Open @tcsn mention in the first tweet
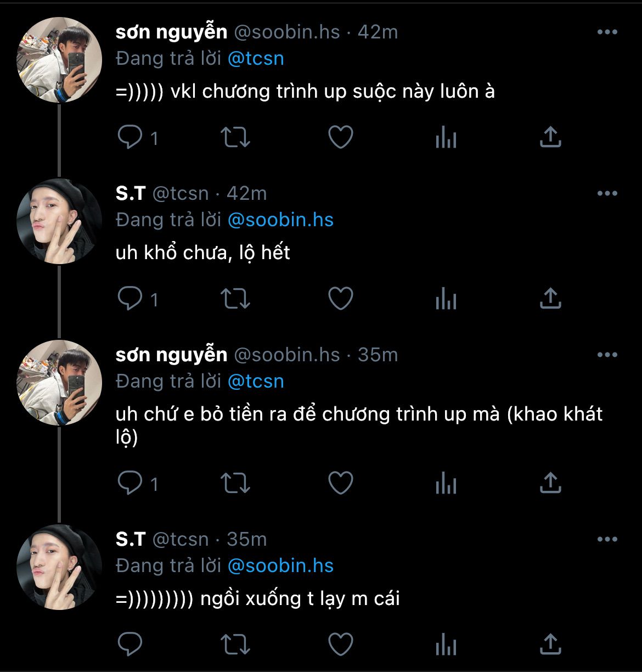 (x=256, y=59)
